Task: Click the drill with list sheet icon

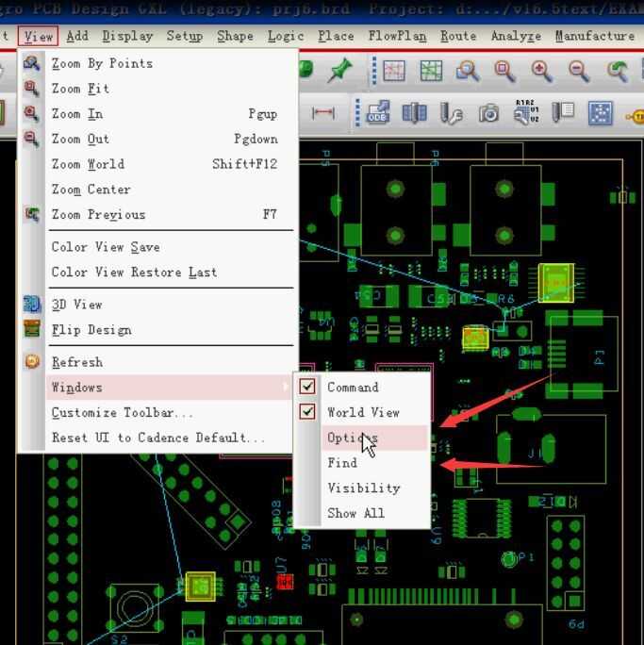Action: click(563, 112)
